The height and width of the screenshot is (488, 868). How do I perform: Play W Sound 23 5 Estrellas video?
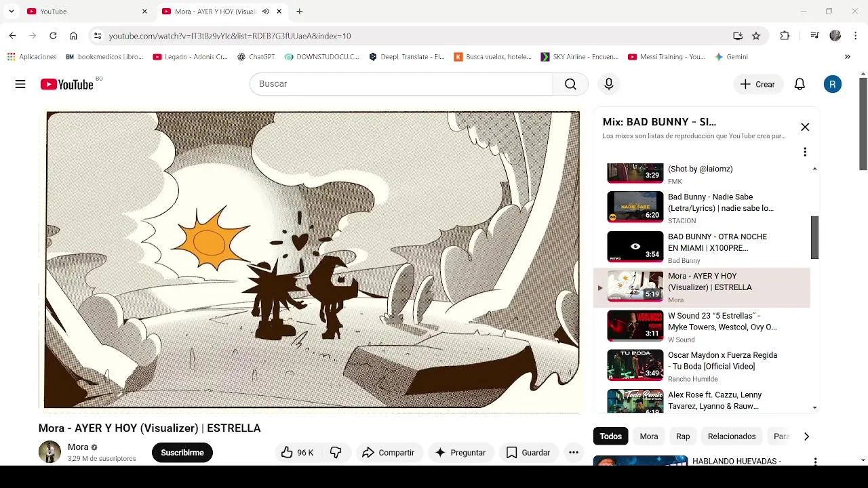pos(702,327)
